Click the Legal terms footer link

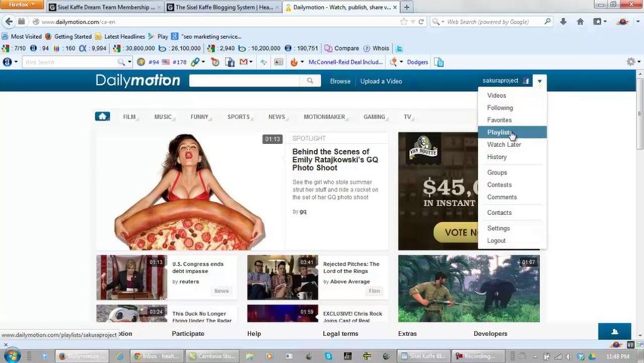point(340,334)
